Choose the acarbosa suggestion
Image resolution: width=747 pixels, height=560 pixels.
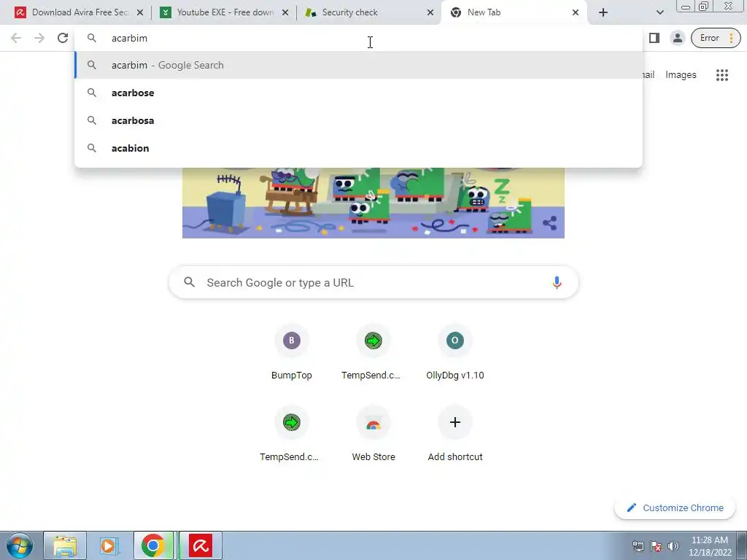[x=358, y=120]
